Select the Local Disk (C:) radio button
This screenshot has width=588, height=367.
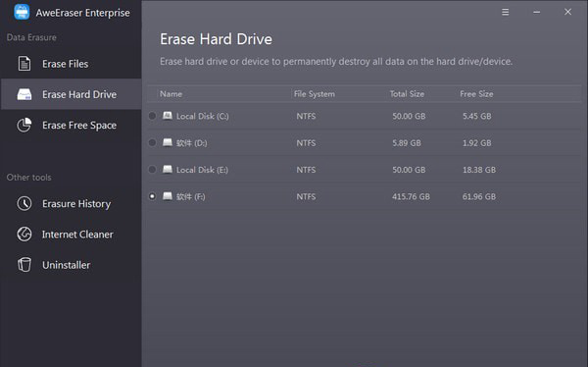[152, 116]
